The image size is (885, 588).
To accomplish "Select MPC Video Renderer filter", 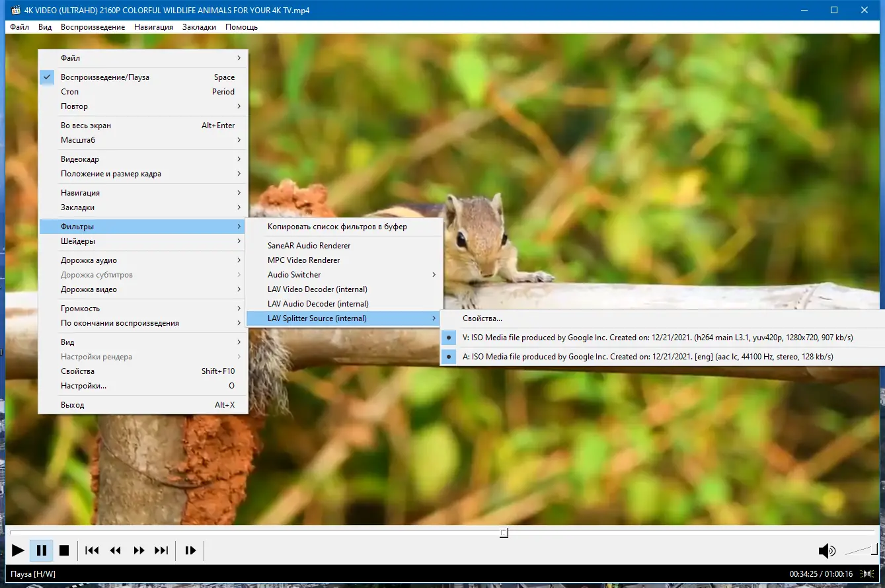I will [x=344, y=260].
